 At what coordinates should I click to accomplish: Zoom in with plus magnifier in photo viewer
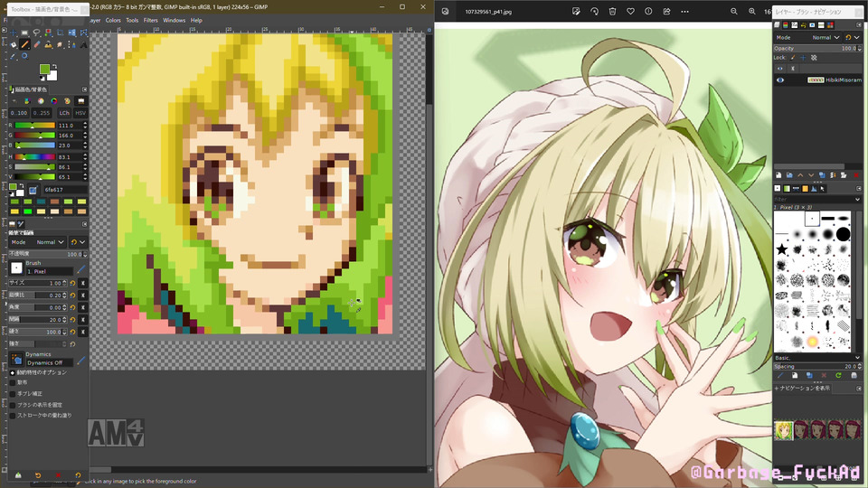[751, 11]
